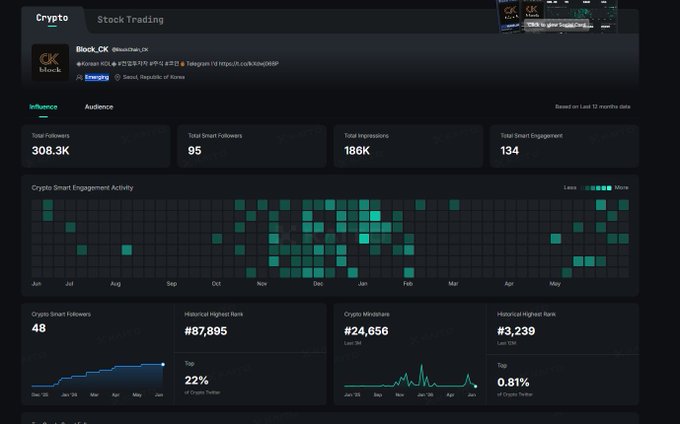Click the end dot on followers chart

[163, 364]
